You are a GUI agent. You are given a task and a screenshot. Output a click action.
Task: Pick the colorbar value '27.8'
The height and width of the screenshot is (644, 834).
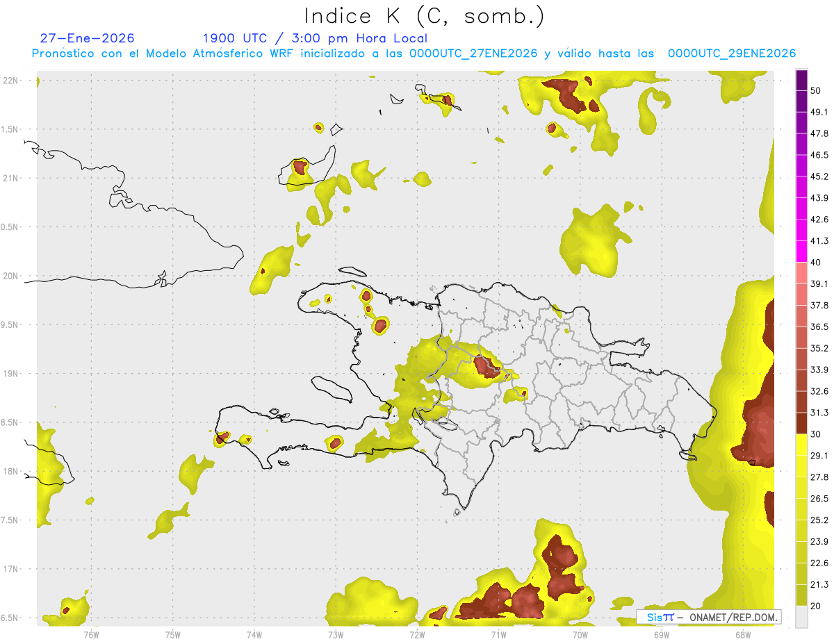819,477
